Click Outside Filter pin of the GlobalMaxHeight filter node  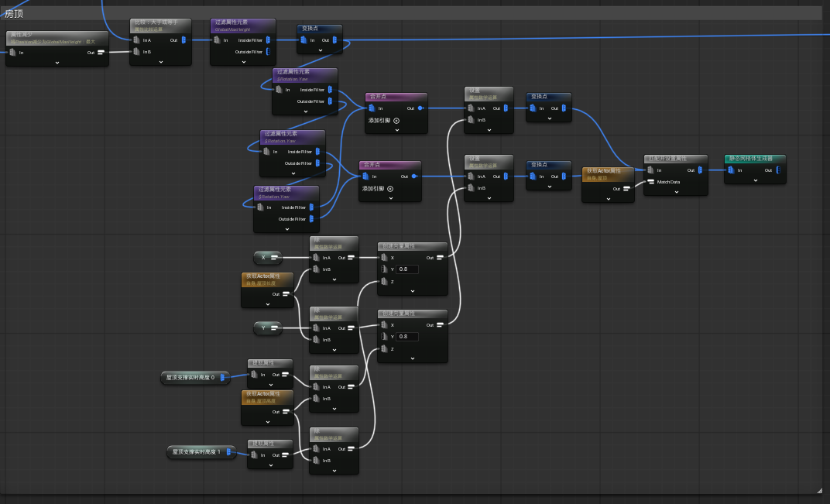pos(268,51)
